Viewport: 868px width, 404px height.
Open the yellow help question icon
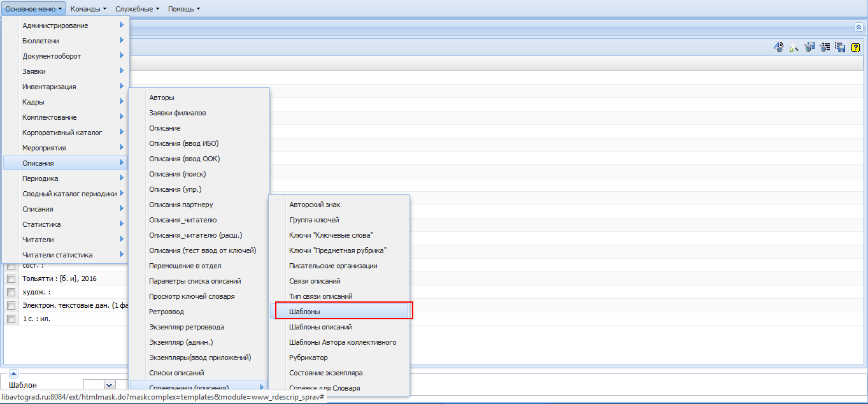click(x=856, y=47)
